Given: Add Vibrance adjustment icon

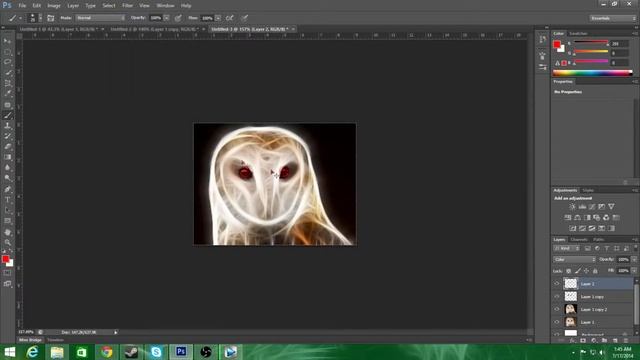Looking at the screenshot, I should (x=611, y=207).
